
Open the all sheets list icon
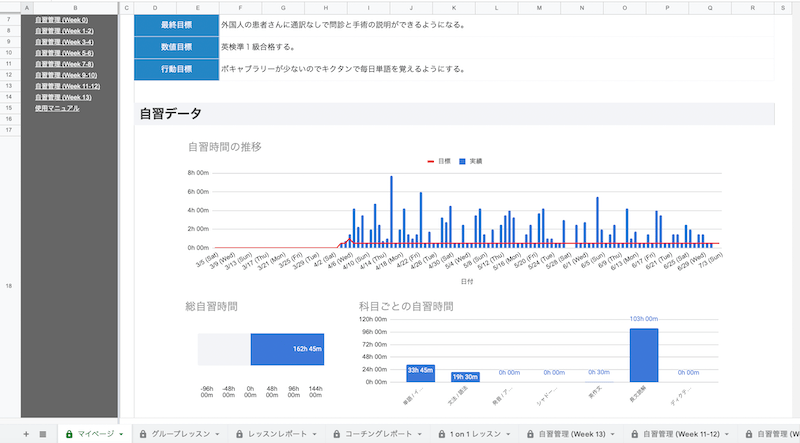(43, 434)
